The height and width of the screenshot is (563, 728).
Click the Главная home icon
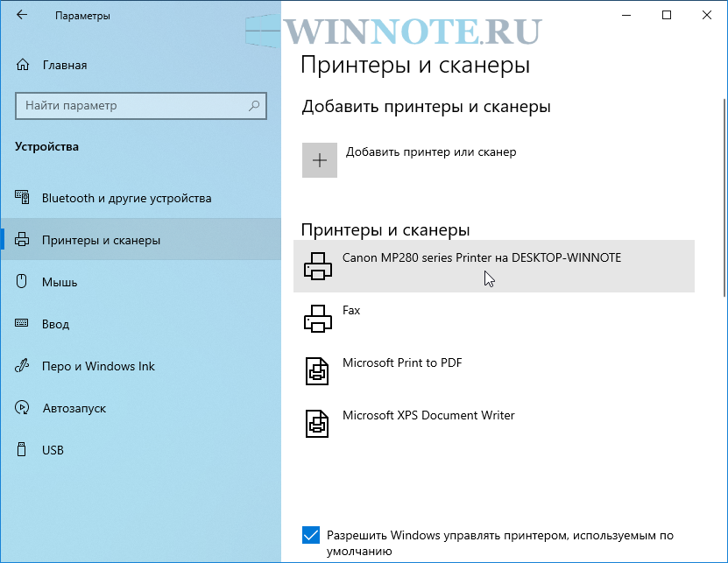[23, 65]
